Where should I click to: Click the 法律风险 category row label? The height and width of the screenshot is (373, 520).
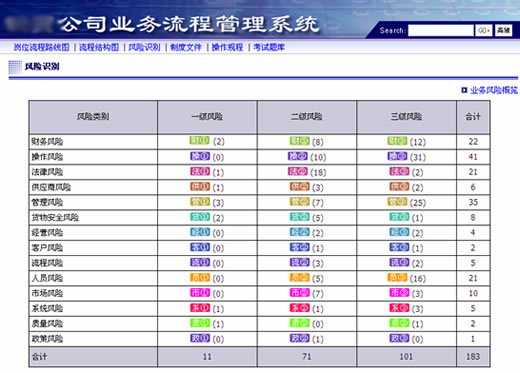pos(47,172)
